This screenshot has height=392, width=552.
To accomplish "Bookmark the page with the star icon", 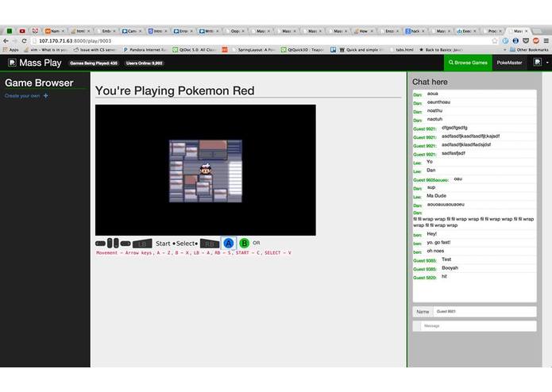I will 495,40.
